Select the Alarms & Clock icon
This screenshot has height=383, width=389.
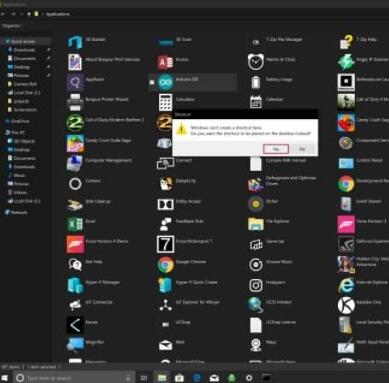click(x=256, y=62)
